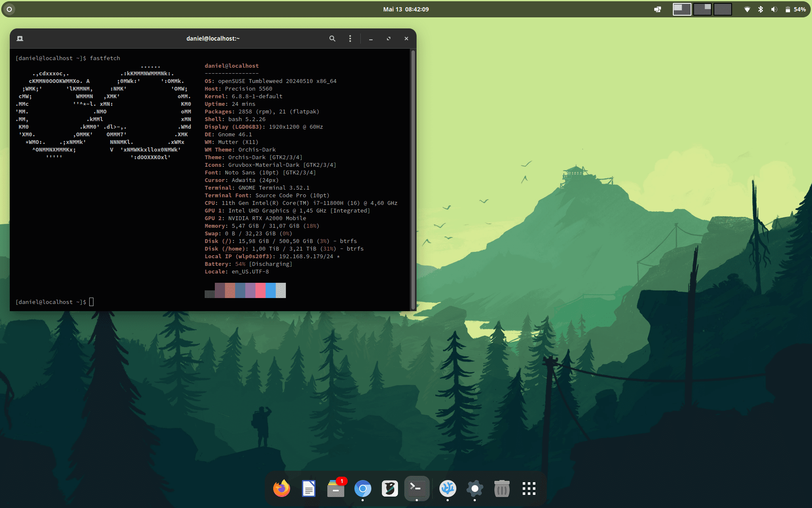Click the 'Terminal: GNOME Terminal 3.52.1' line

click(x=257, y=188)
